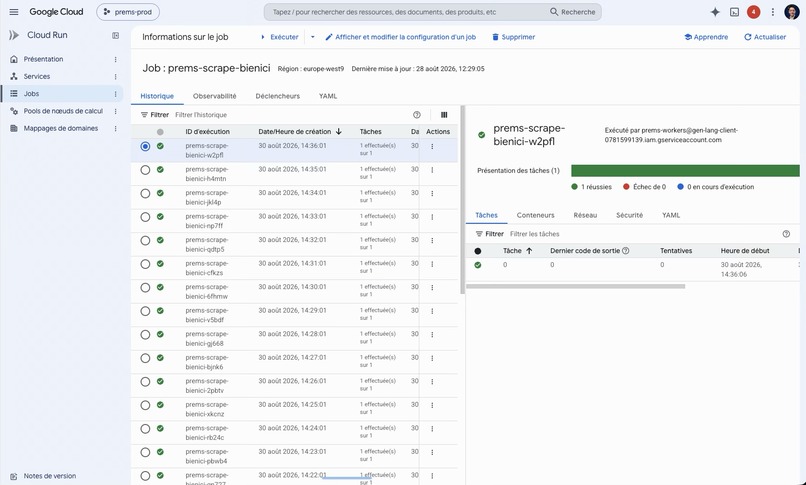Open notifications badge showing 4

pyautogui.click(x=753, y=12)
